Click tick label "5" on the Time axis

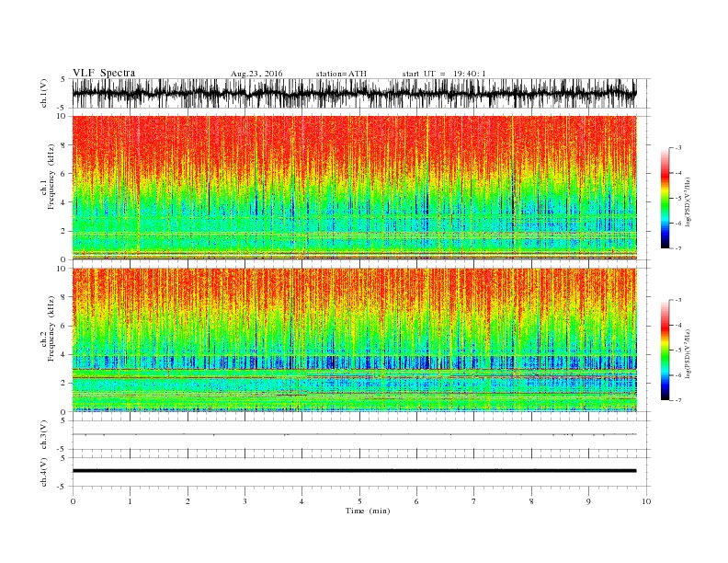click(359, 501)
